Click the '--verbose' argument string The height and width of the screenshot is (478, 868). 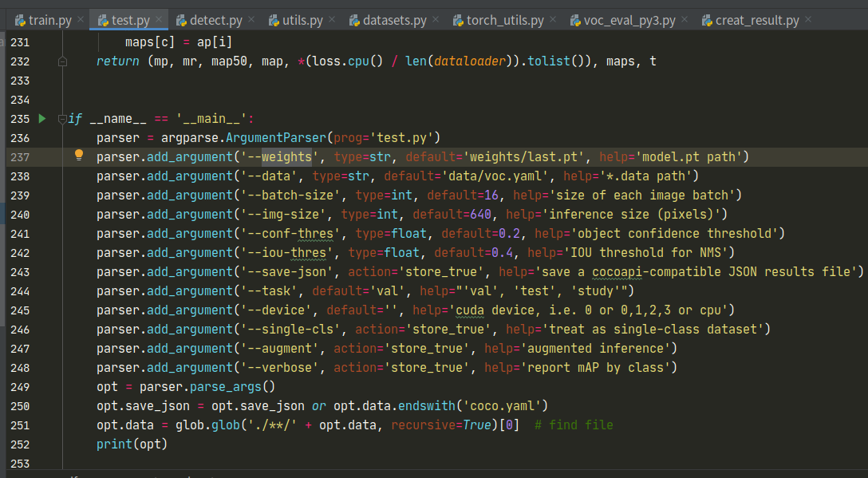pyautogui.click(x=279, y=367)
